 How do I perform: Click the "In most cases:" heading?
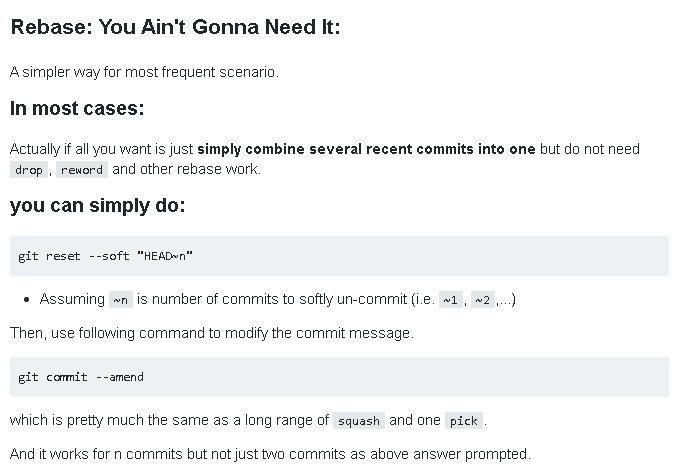(x=77, y=108)
